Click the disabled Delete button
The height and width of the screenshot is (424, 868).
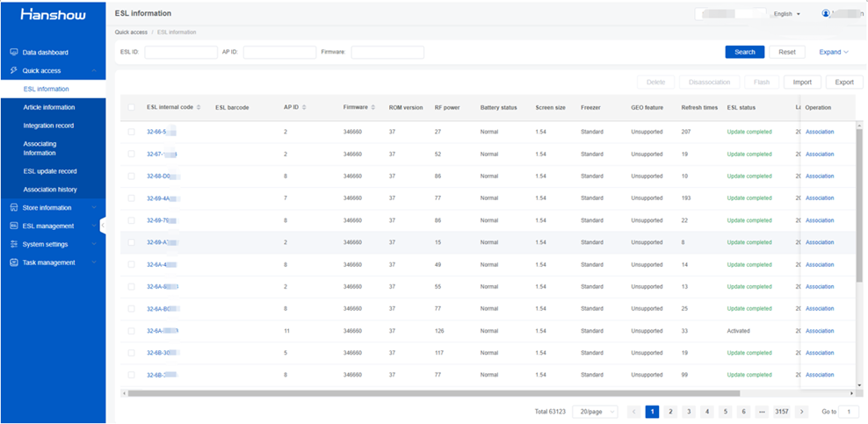coord(655,82)
